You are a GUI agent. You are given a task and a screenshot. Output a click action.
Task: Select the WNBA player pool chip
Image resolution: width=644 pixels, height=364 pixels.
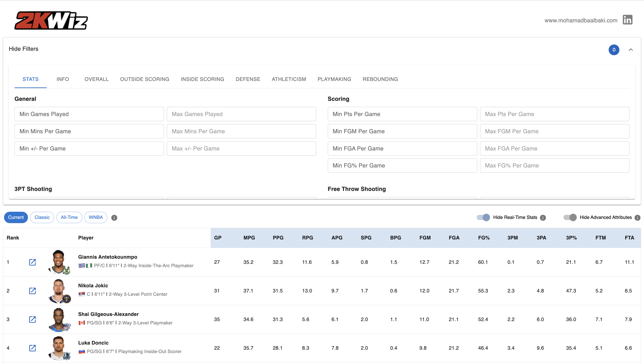tap(96, 217)
